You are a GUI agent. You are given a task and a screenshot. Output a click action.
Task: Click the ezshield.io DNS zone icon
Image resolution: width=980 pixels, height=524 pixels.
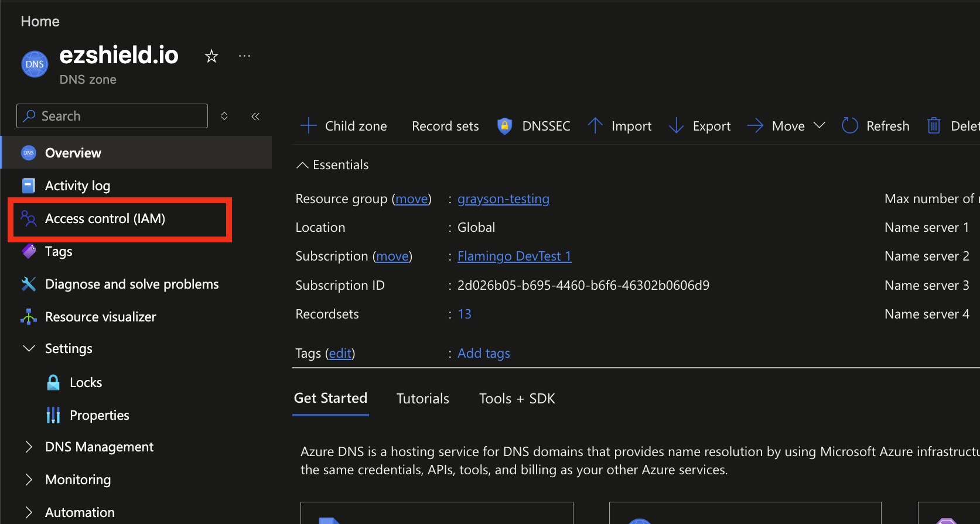35,64
